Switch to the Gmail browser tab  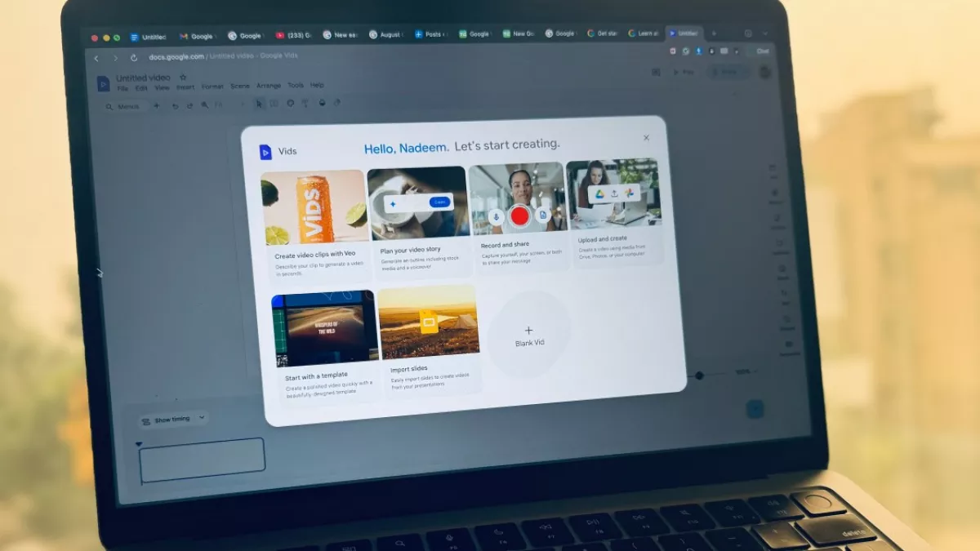[196, 37]
